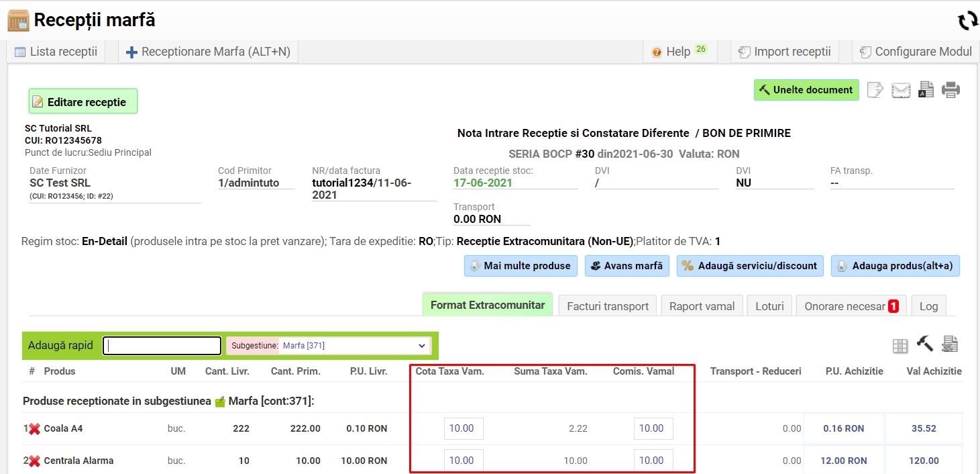Click the edit note document icon
This screenshot has height=474, width=980.
coord(875,90)
